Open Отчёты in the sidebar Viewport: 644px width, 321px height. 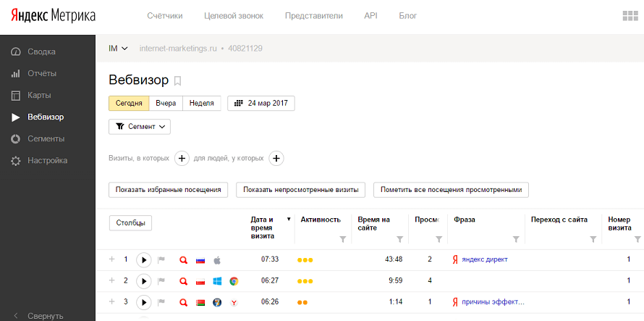[42, 73]
